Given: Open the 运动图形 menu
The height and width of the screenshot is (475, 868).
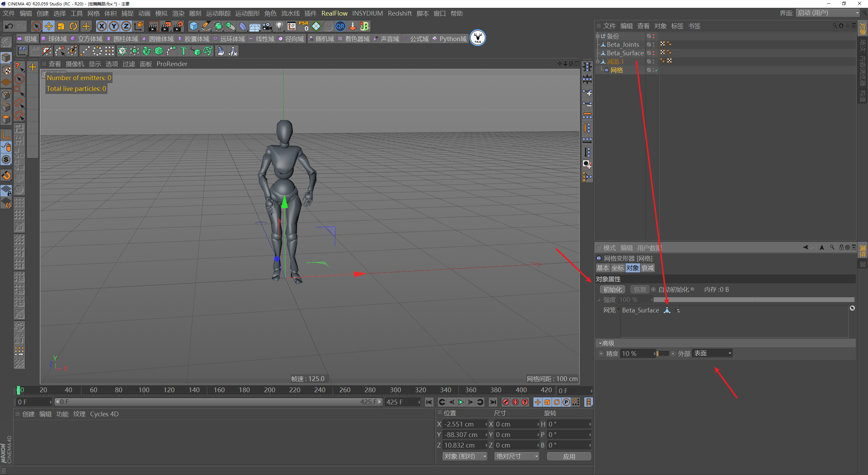Looking at the screenshot, I should [x=247, y=13].
